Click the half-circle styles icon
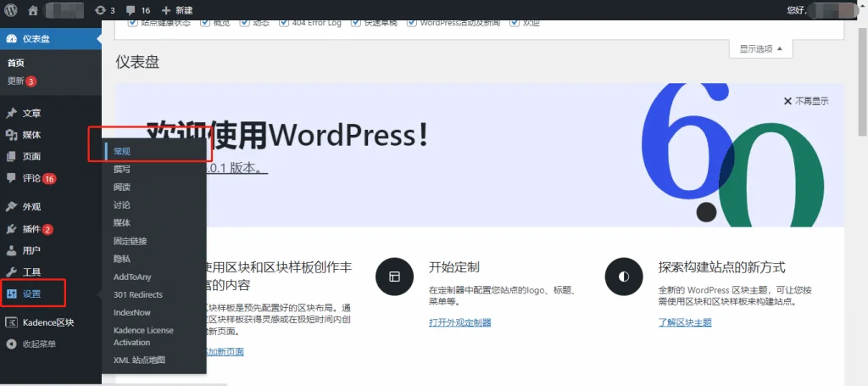Viewport: 868px width, 386px height. point(624,277)
